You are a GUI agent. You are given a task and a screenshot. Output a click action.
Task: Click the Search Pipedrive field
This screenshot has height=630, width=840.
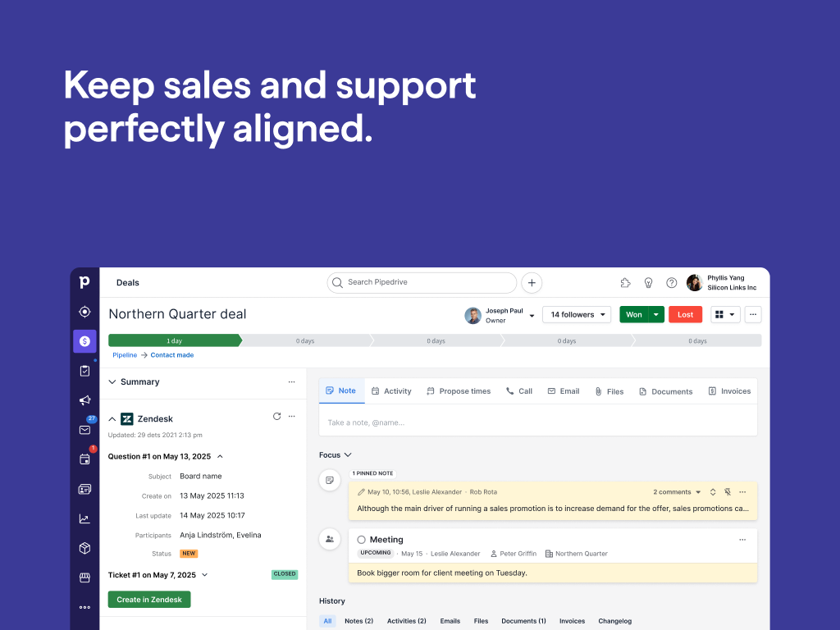pyautogui.click(x=422, y=282)
